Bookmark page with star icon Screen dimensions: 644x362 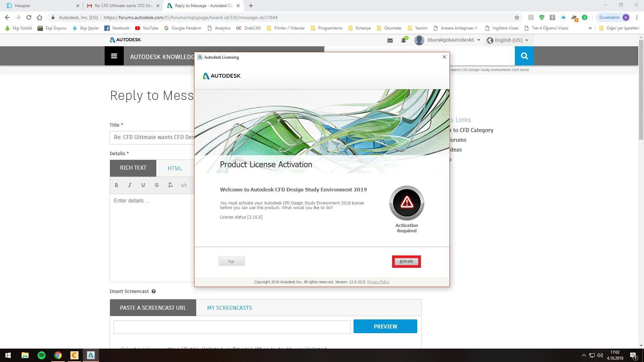517,17
